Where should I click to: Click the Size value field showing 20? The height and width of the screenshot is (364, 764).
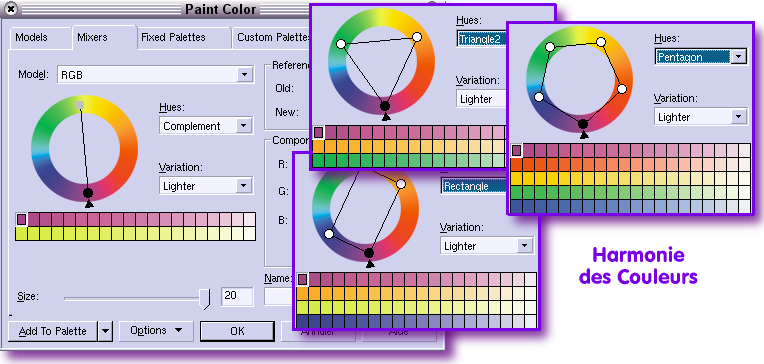pyautogui.click(x=237, y=296)
